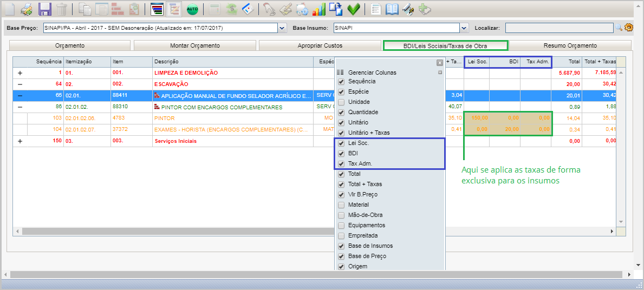Uncheck the Espécie column checkbox

point(341,92)
